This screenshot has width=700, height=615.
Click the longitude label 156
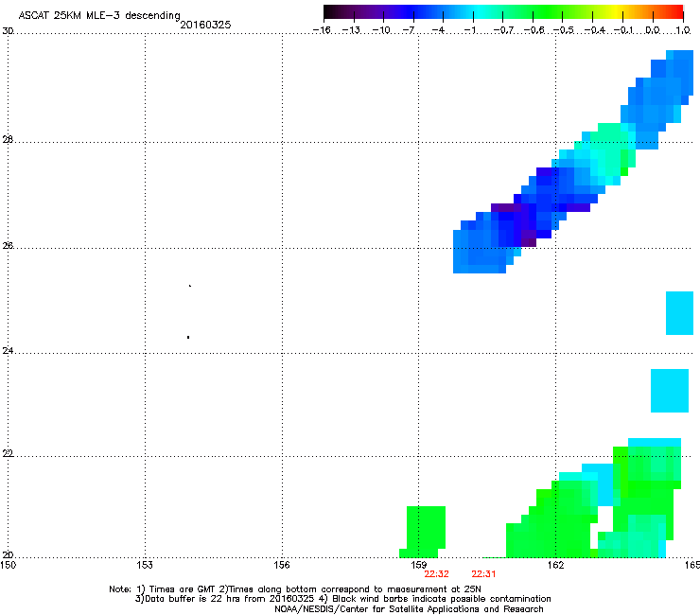(282, 565)
